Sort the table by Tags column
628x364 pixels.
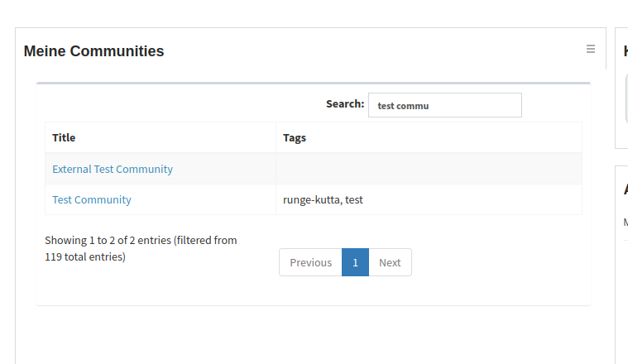click(429, 137)
